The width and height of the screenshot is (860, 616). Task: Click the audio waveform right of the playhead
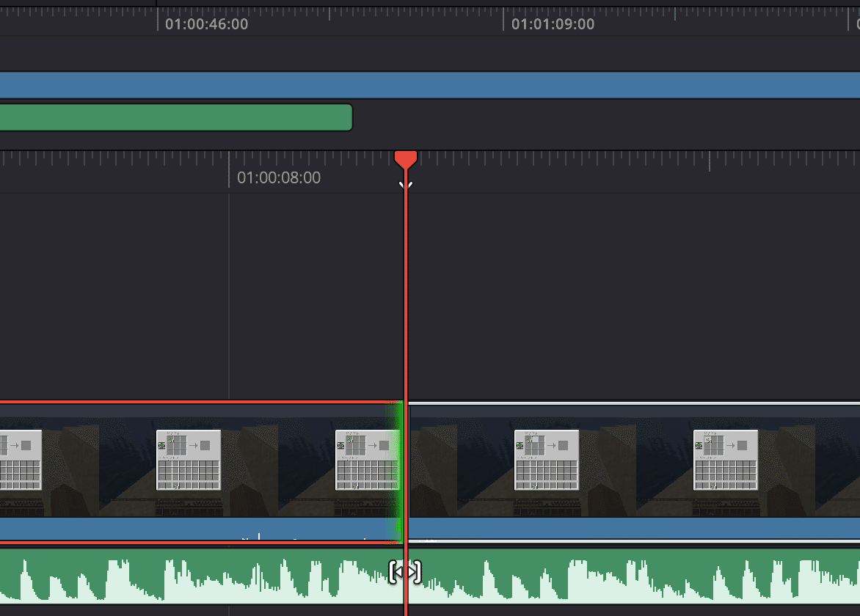click(x=635, y=576)
